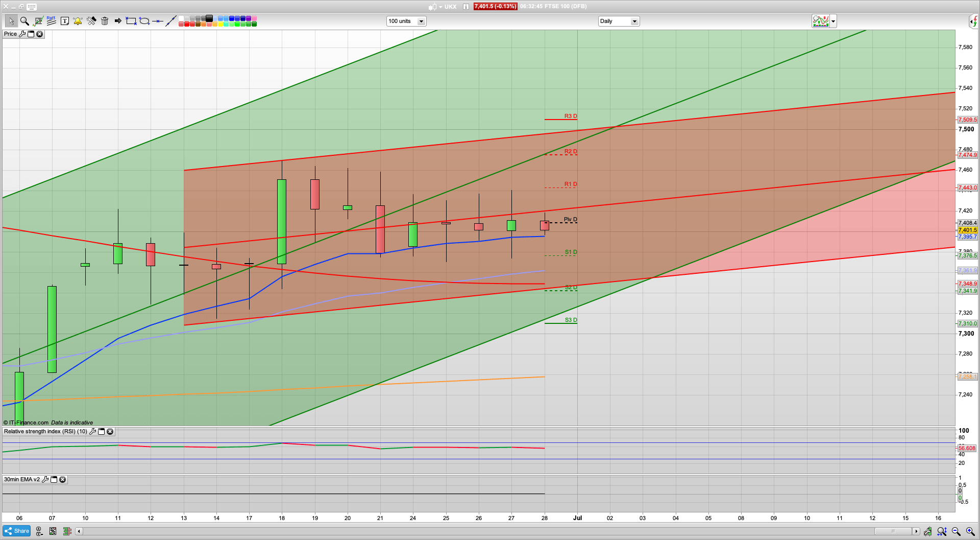
Task: Click the FTSE 100 (DFB) title text
Action: 565,7
